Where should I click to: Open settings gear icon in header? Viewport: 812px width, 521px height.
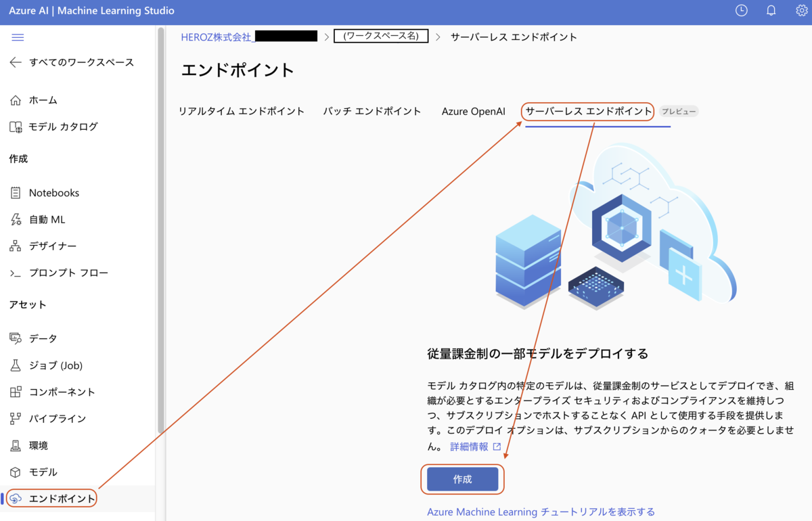click(x=801, y=11)
